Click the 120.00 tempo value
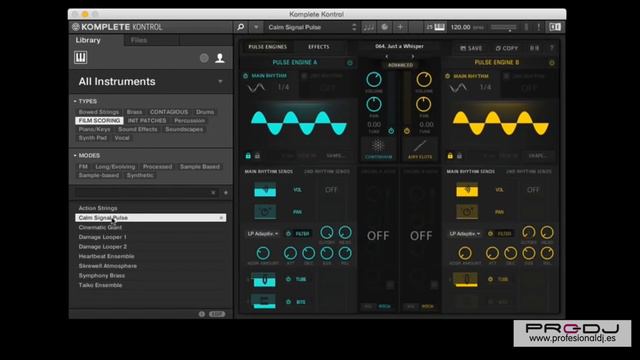Viewport: 640px width, 360px height. [x=460, y=27]
